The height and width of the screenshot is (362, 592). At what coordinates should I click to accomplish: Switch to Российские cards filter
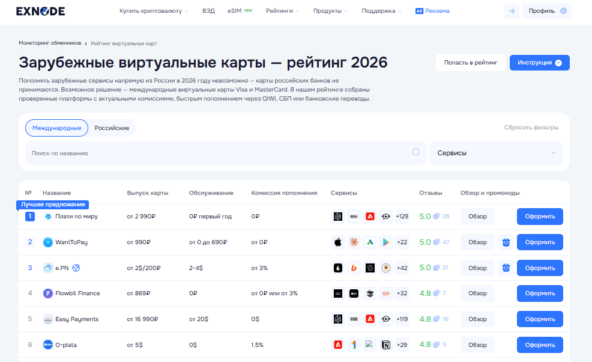pos(112,128)
